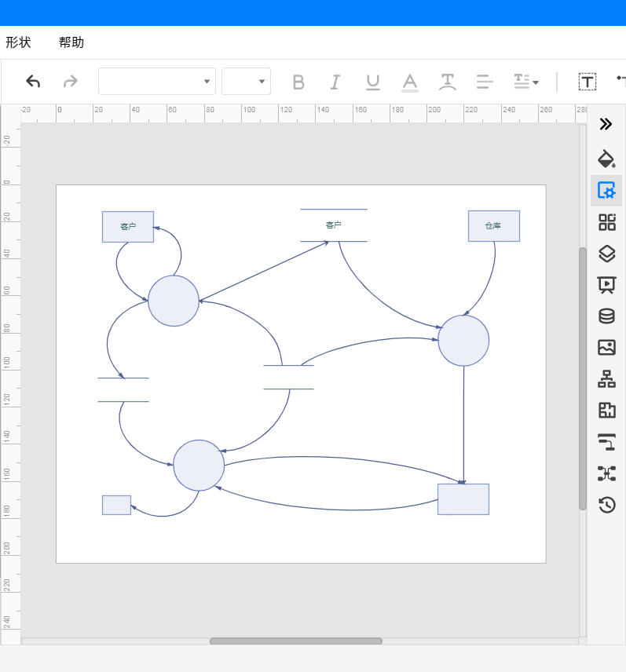Open the presentation slideshow panel
Image resolution: width=626 pixels, height=672 pixels.
606,285
